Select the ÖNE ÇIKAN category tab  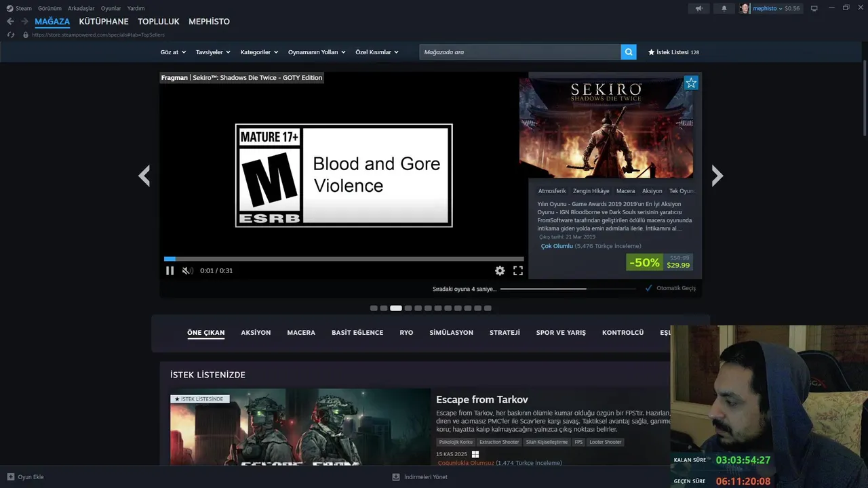205,333
